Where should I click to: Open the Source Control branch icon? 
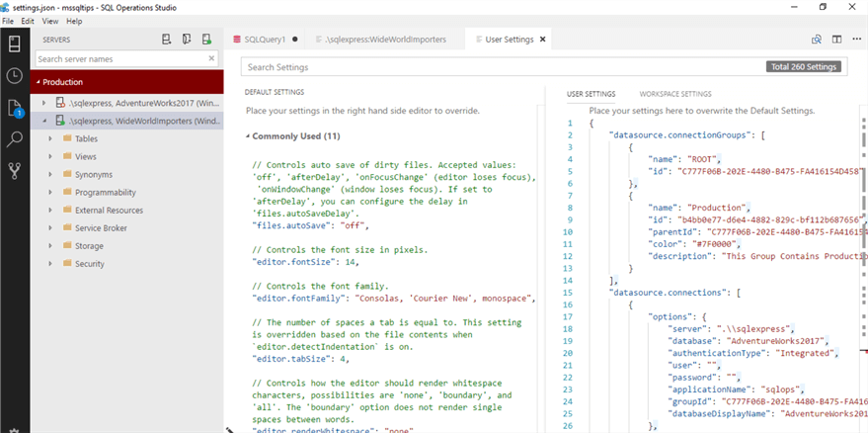(15, 171)
